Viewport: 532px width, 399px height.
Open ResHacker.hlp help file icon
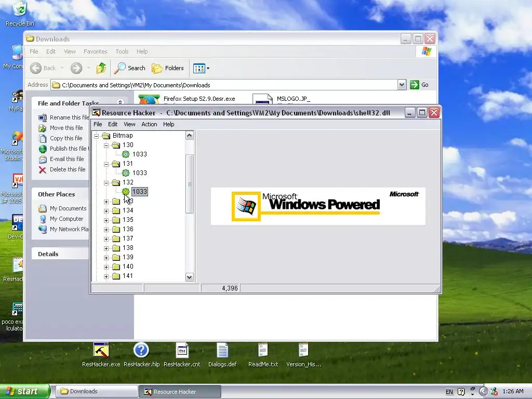141,350
